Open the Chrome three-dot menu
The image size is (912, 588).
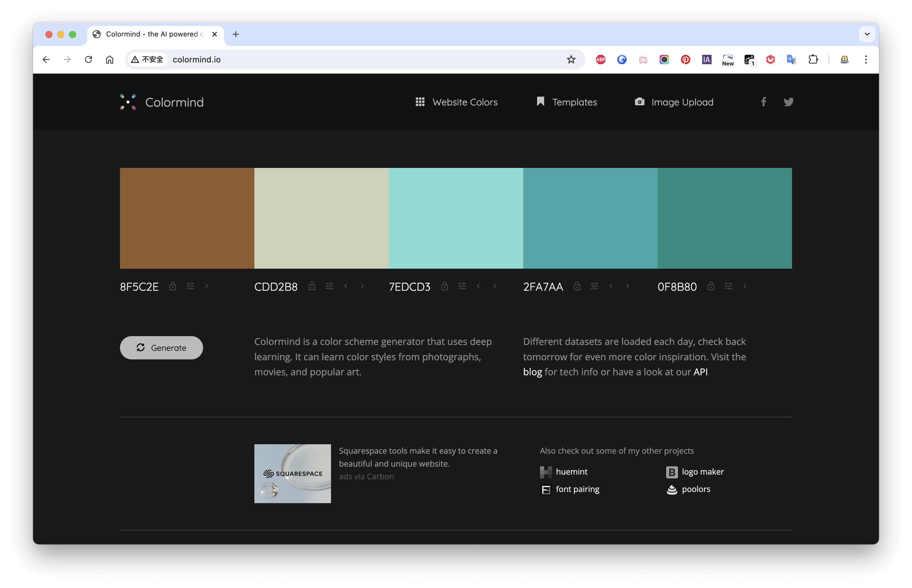[866, 60]
